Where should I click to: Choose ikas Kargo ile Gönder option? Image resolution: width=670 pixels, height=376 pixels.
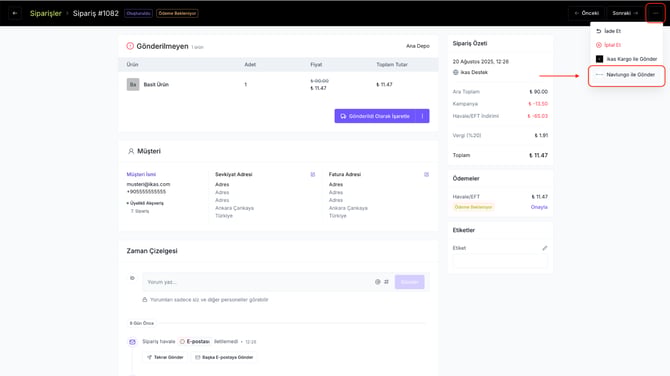tap(626, 59)
